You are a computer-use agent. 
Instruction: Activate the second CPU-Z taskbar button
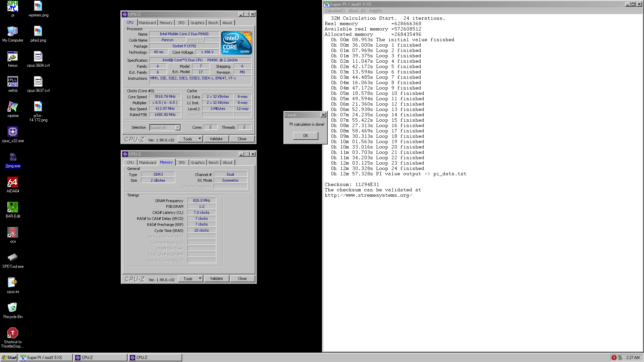click(155, 358)
